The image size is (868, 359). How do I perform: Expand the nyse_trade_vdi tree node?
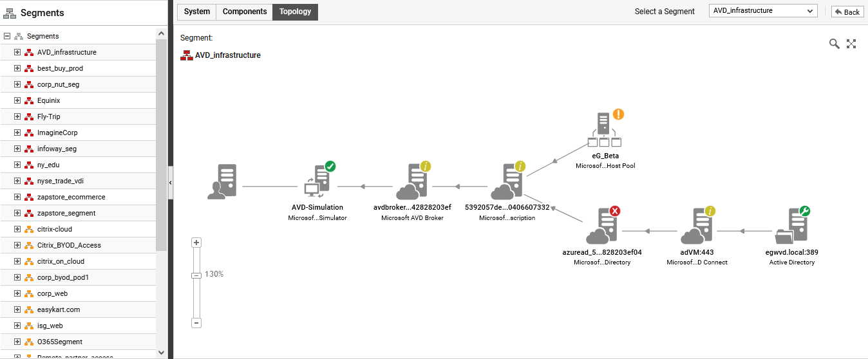(x=17, y=181)
